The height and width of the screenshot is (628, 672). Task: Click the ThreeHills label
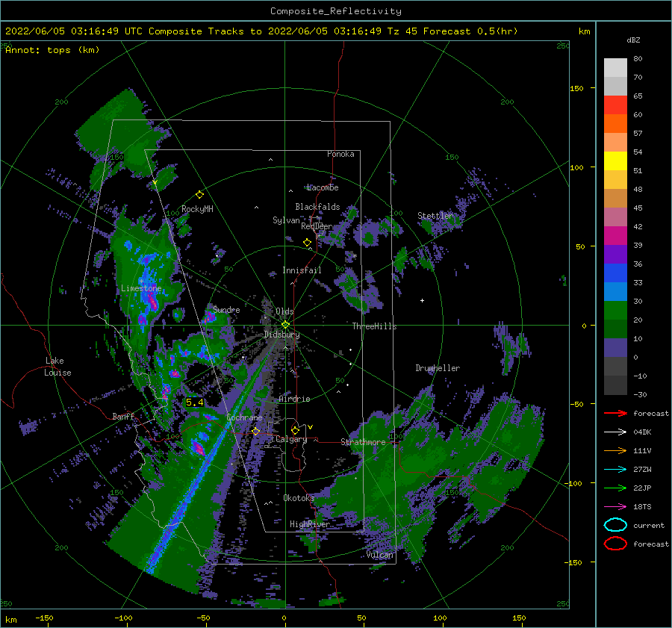tap(374, 326)
